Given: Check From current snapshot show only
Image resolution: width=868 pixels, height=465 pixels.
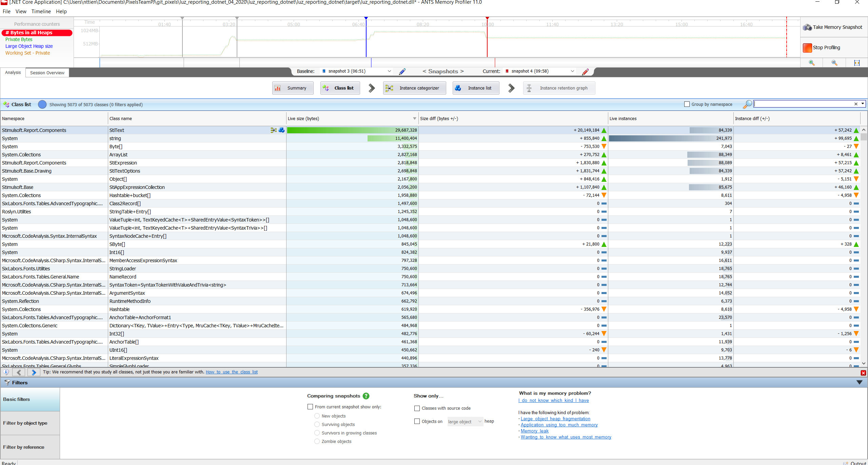Looking at the screenshot, I should pyautogui.click(x=310, y=407).
